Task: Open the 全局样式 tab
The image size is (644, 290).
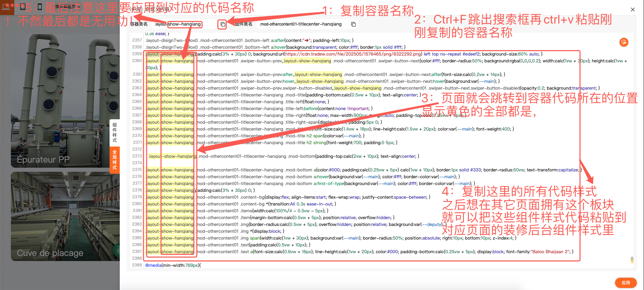Action: (x=115, y=159)
